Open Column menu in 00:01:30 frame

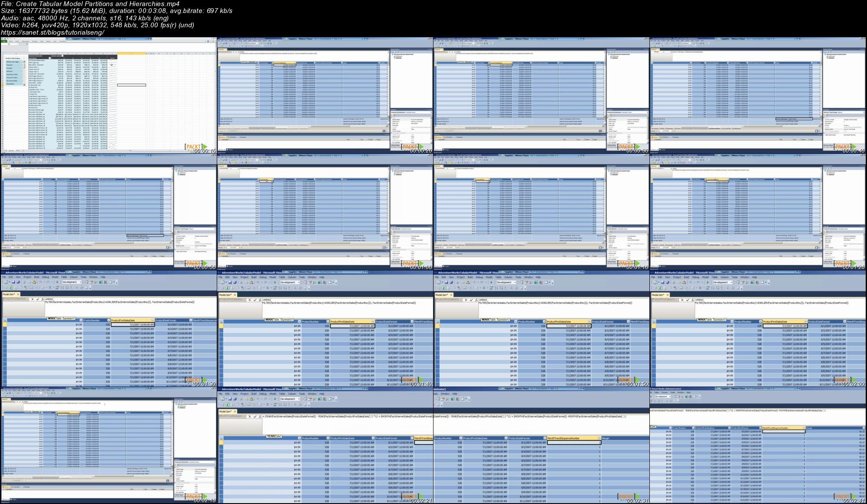tap(74, 277)
